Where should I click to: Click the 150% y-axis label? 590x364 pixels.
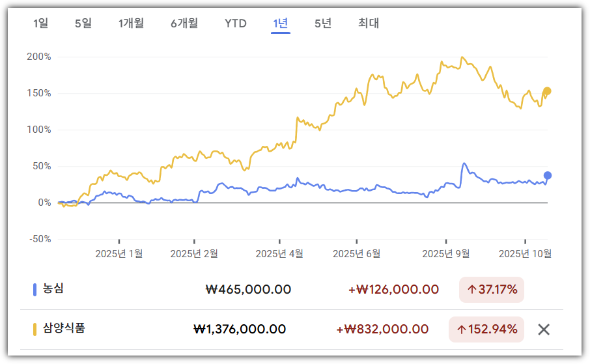(x=39, y=93)
